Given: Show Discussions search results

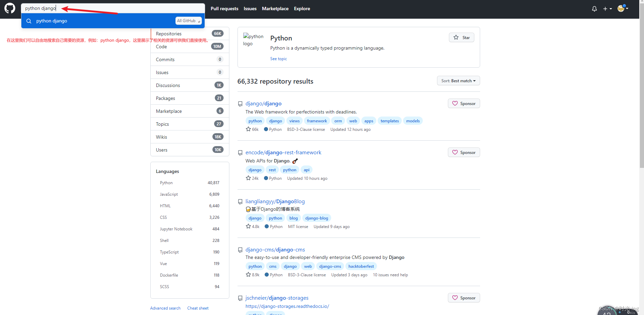Looking at the screenshot, I should pyautogui.click(x=190, y=85).
